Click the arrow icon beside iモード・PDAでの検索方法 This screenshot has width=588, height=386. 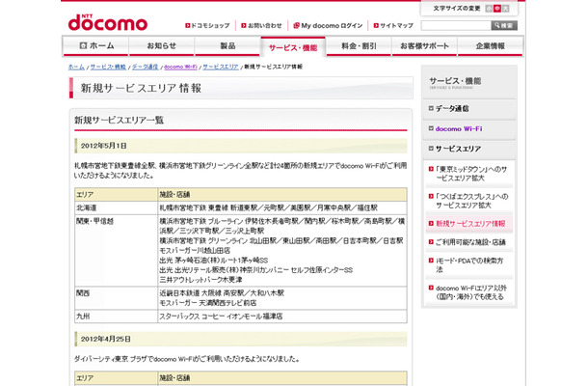click(x=431, y=261)
